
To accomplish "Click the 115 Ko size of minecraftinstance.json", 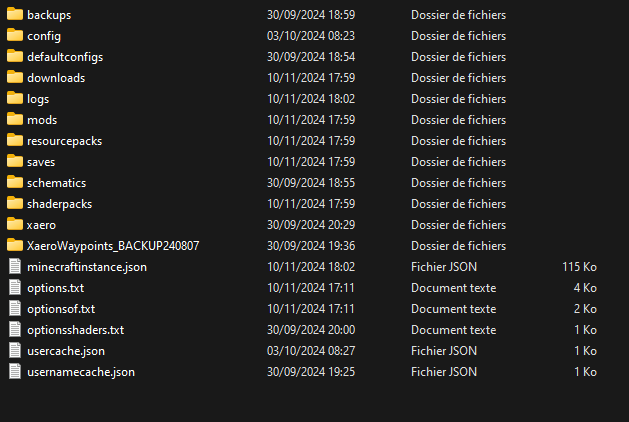I will (x=579, y=267).
